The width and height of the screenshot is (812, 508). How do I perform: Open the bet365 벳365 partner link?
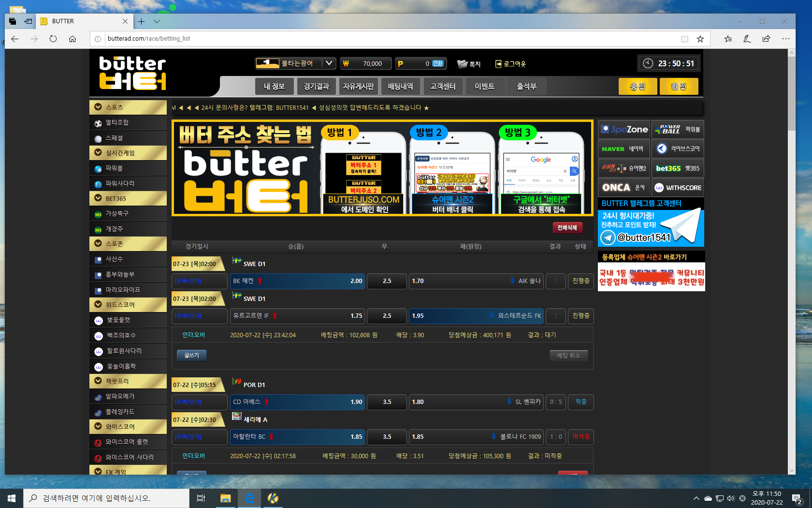click(678, 168)
